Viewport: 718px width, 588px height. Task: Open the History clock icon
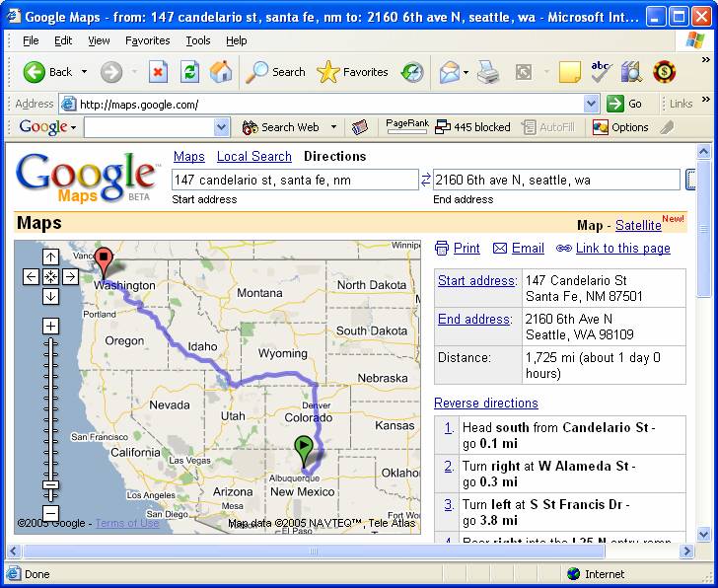coord(411,72)
